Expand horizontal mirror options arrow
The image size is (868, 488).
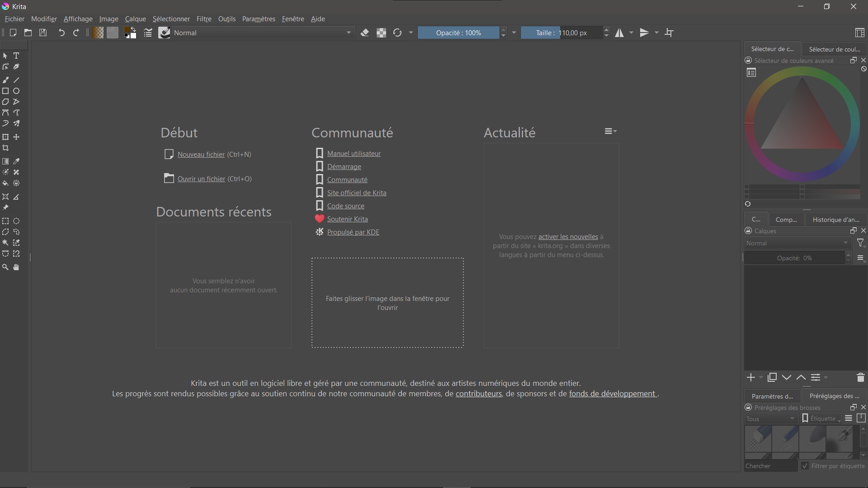632,33
